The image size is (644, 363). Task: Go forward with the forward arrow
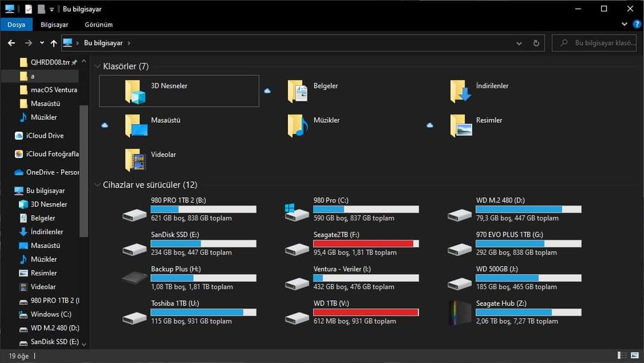click(x=29, y=43)
